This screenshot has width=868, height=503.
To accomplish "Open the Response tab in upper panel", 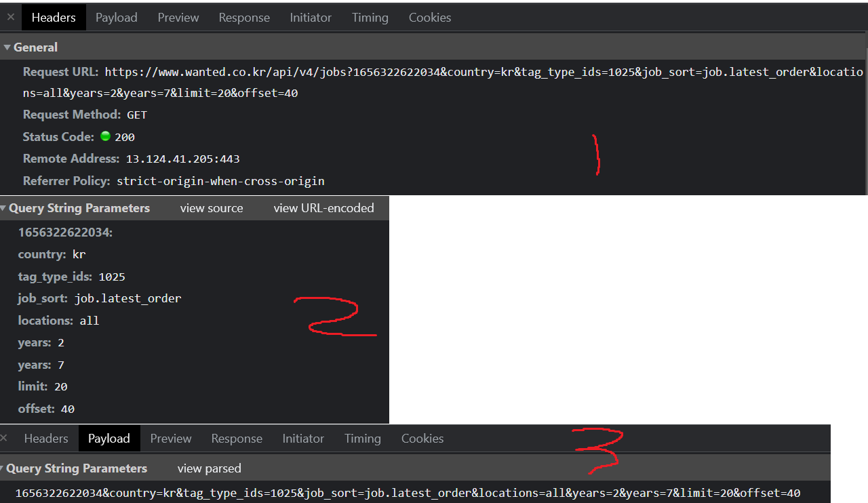I will tap(244, 18).
